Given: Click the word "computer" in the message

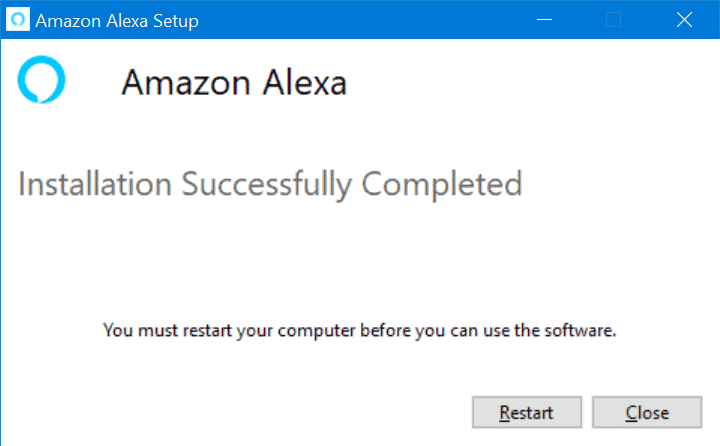Looking at the screenshot, I should click(x=316, y=331).
